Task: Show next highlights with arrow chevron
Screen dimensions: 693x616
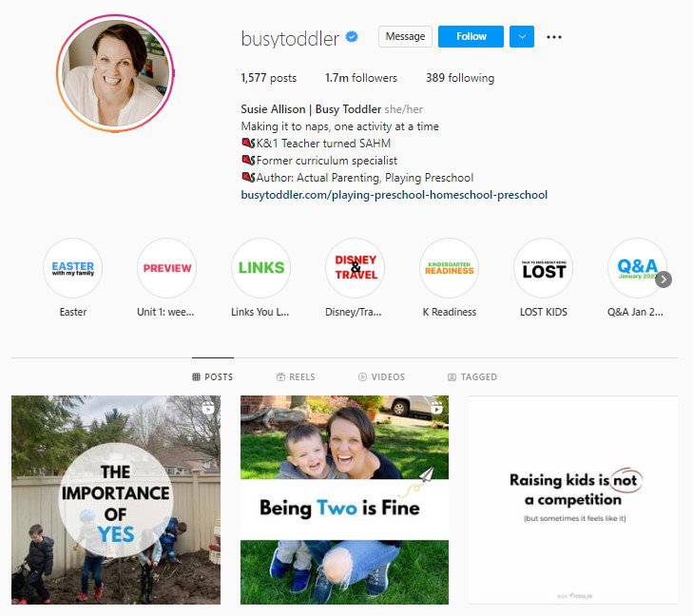Action: pyautogui.click(x=664, y=279)
